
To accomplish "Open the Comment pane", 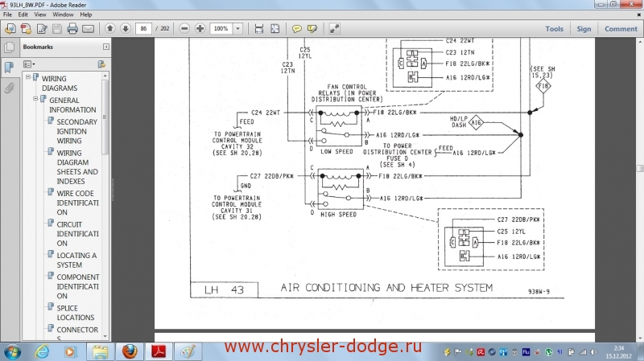I will [621, 29].
